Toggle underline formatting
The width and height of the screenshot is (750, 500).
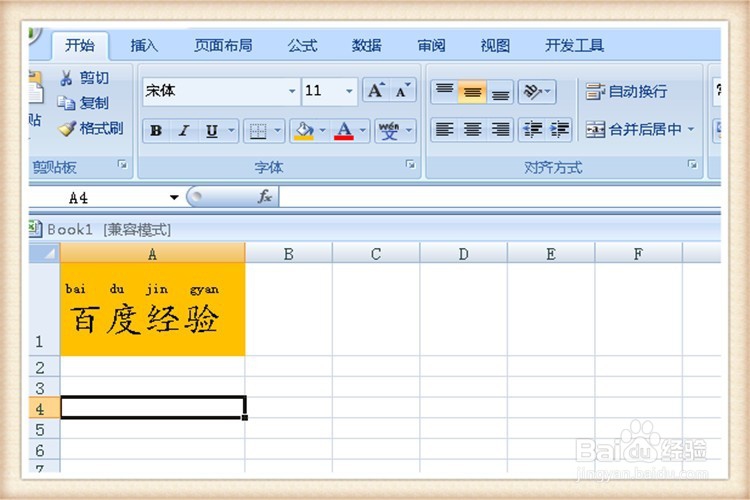[x=212, y=130]
